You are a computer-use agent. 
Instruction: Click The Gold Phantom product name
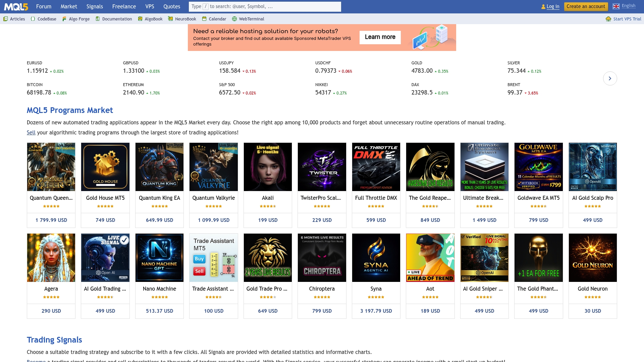[x=538, y=289]
